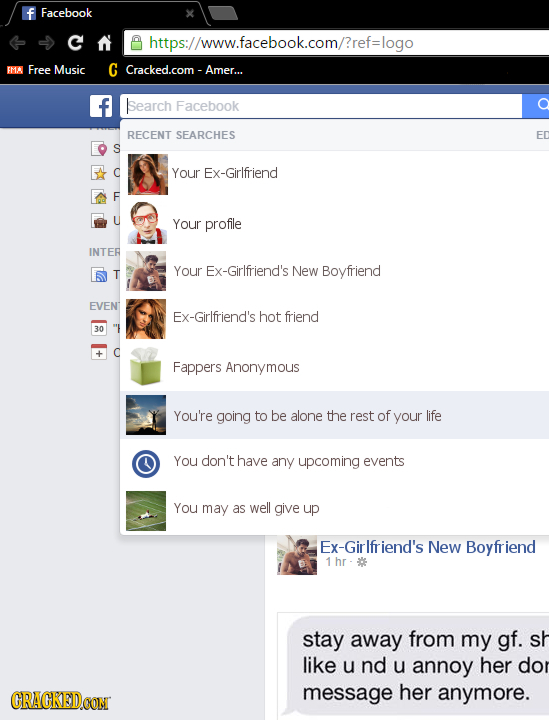Click the calendar 30 event icon

pyautogui.click(x=99, y=328)
